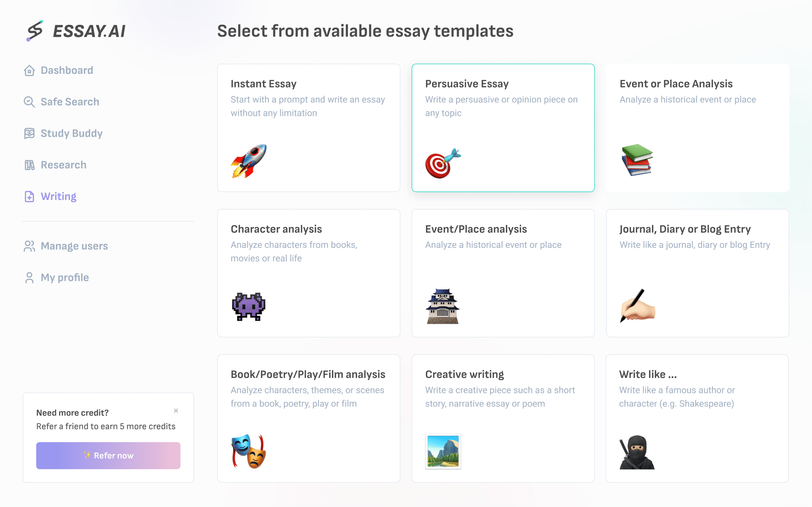Open Study Buddy from sidebar

tap(71, 133)
